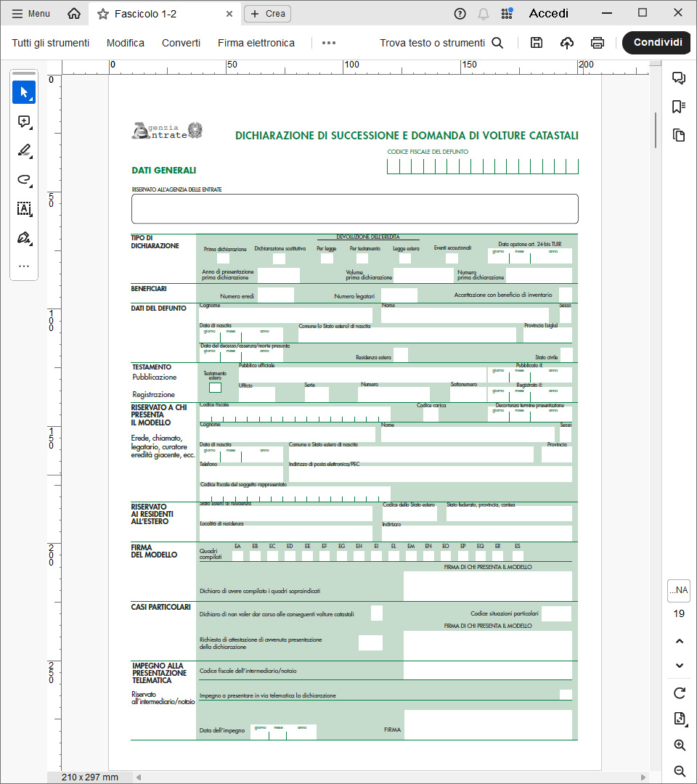Choose the Sign fountain pen tool
The image size is (697, 784).
click(24, 237)
